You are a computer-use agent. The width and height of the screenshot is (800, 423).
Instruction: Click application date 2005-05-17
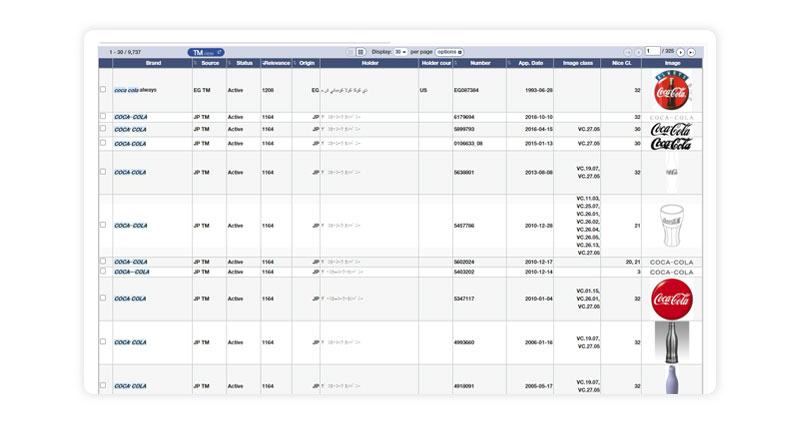click(539, 386)
